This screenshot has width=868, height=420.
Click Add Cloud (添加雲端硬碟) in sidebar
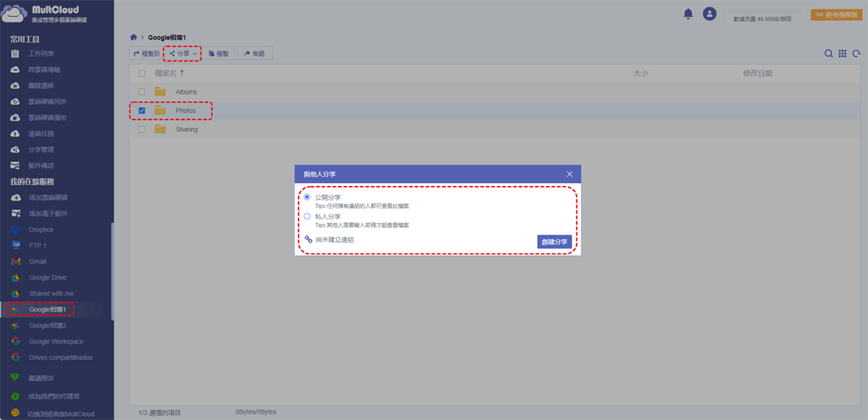(x=48, y=197)
